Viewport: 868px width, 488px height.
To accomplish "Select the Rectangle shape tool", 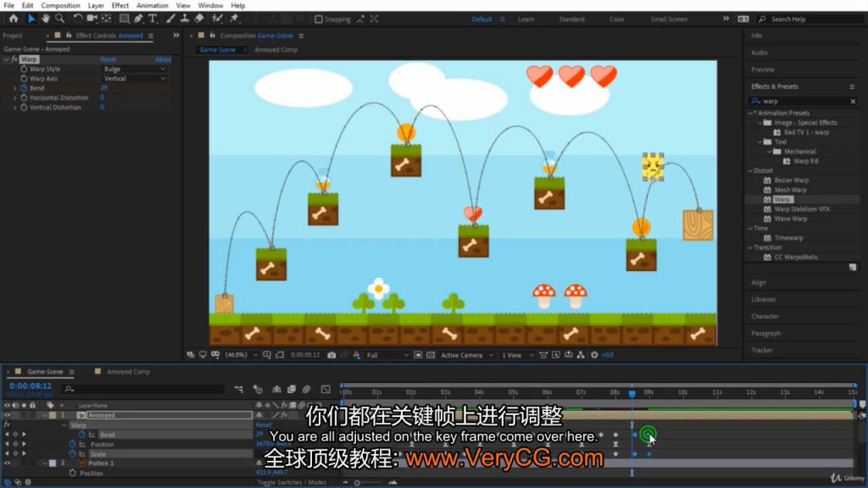I will [x=124, y=19].
